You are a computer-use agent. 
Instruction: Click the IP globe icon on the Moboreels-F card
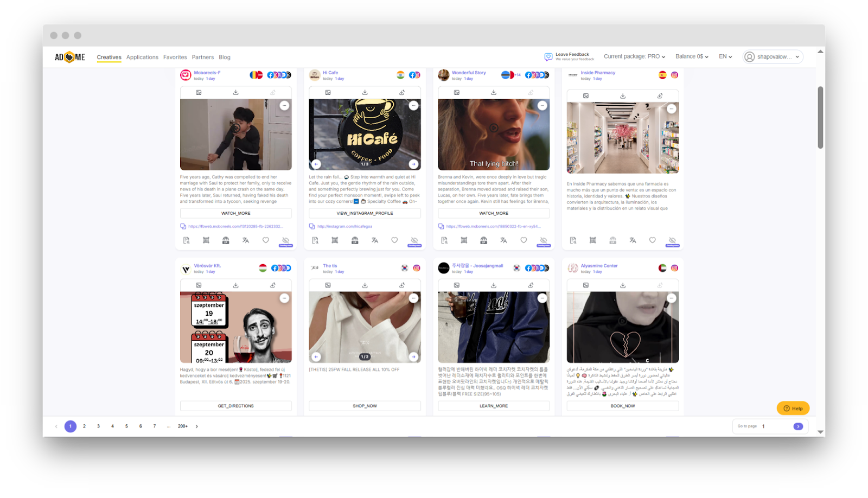pos(225,240)
